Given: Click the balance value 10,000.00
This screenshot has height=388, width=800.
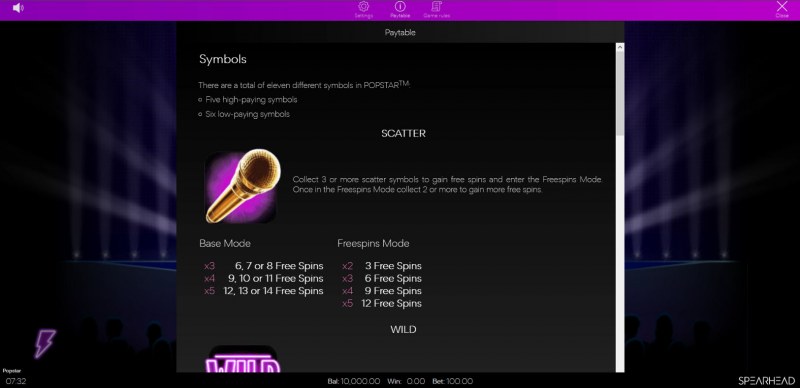Looking at the screenshot, I should pos(360,381).
